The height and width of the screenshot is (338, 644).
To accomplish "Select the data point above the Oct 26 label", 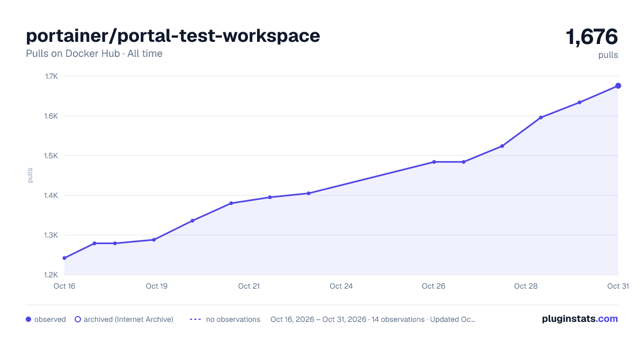I will [434, 162].
